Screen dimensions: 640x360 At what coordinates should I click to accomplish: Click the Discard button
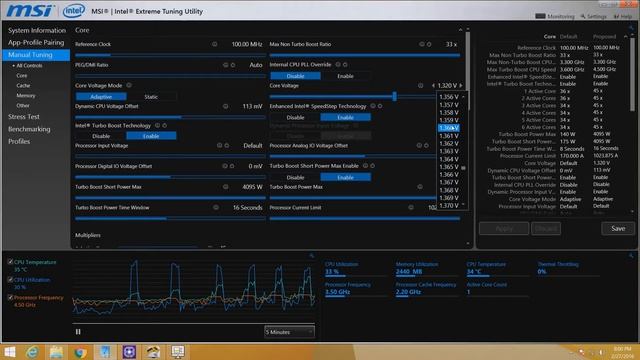click(x=546, y=229)
